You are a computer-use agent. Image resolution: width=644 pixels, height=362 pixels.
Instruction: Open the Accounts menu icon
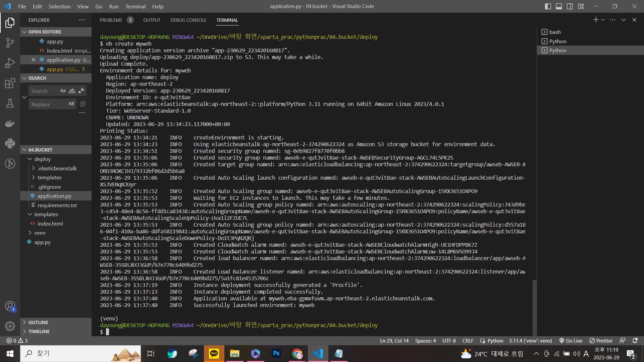coord(10,306)
